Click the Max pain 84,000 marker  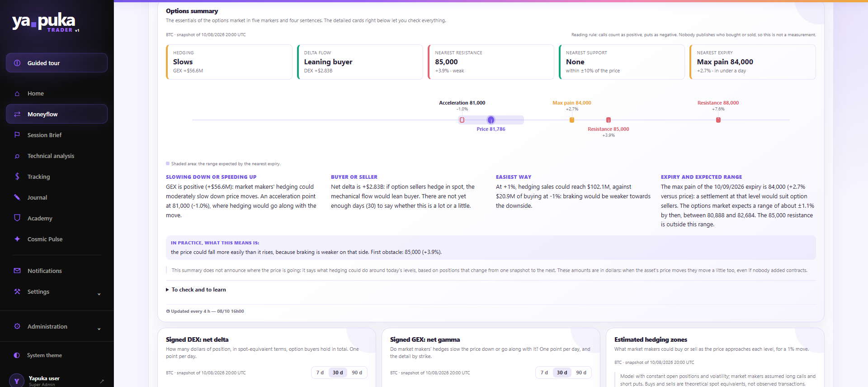tap(572, 120)
